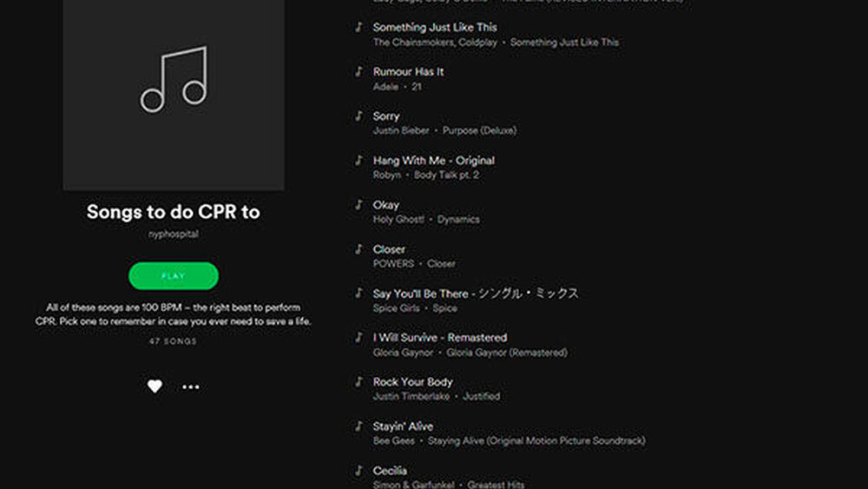Click note icon beside I Will Survive
This screenshot has width=868, height=489.
tap(358, 337)
